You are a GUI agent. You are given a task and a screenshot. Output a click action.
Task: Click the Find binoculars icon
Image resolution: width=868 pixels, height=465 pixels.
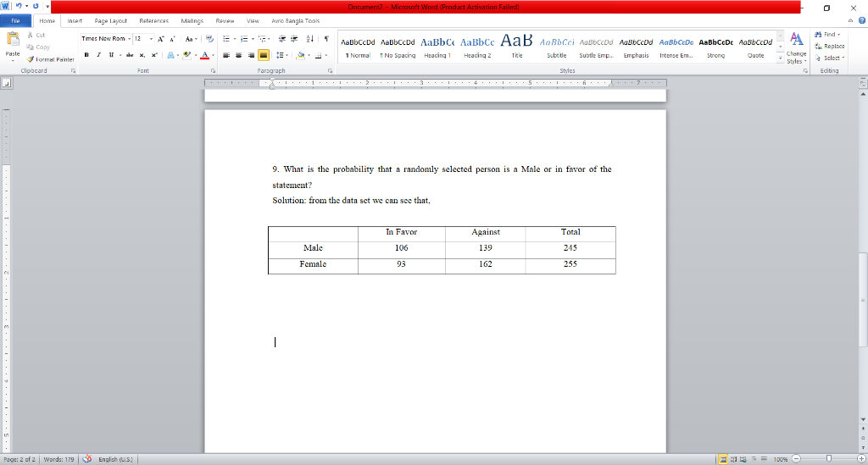tap(818, 34)
